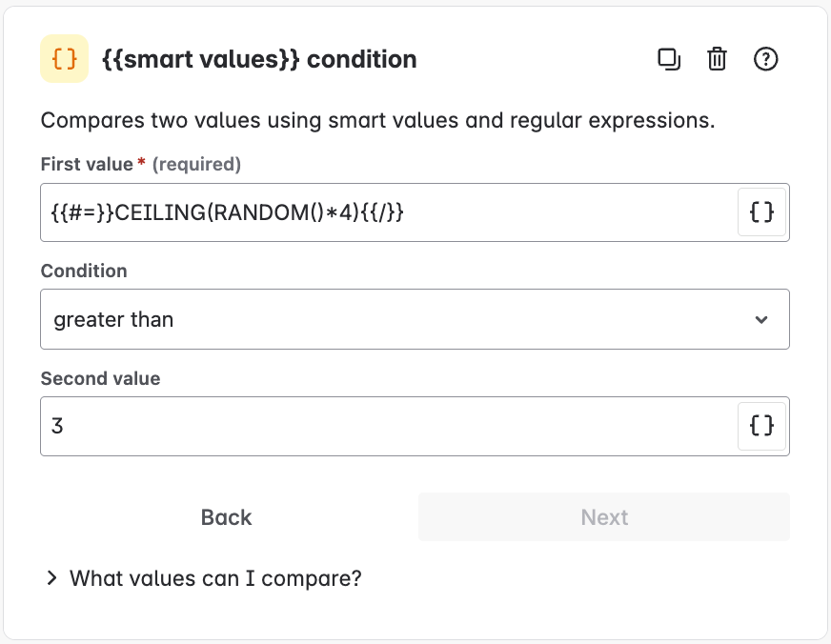The height and width of the screenshot is (644, 831).
Task: Click into the Second value field containing 3
Action: [389, 426]
